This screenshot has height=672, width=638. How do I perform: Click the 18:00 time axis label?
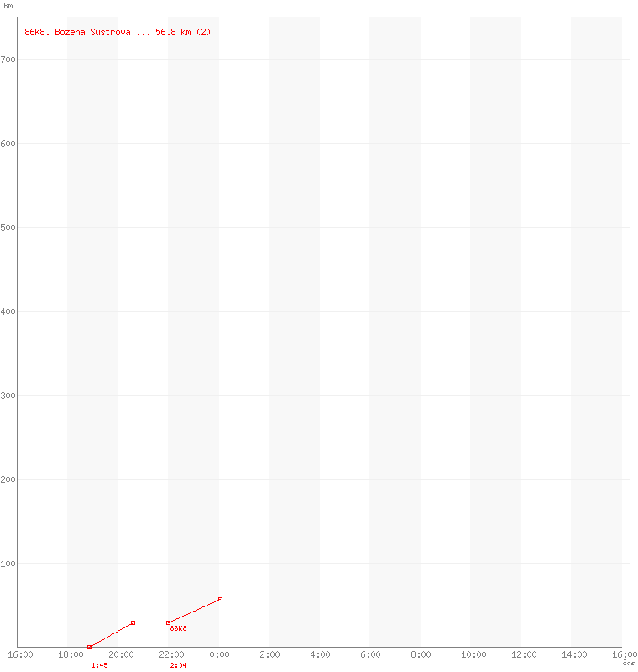[71, 654]
